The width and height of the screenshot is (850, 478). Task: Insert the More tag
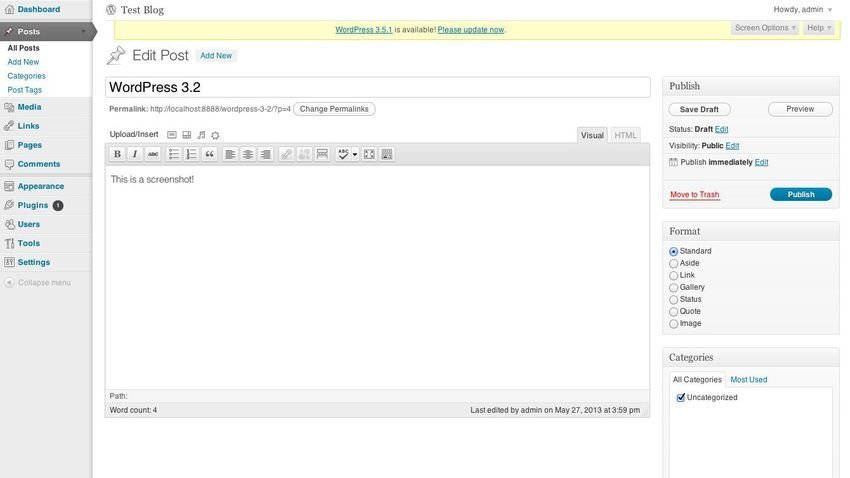click(x=322, y=154)
